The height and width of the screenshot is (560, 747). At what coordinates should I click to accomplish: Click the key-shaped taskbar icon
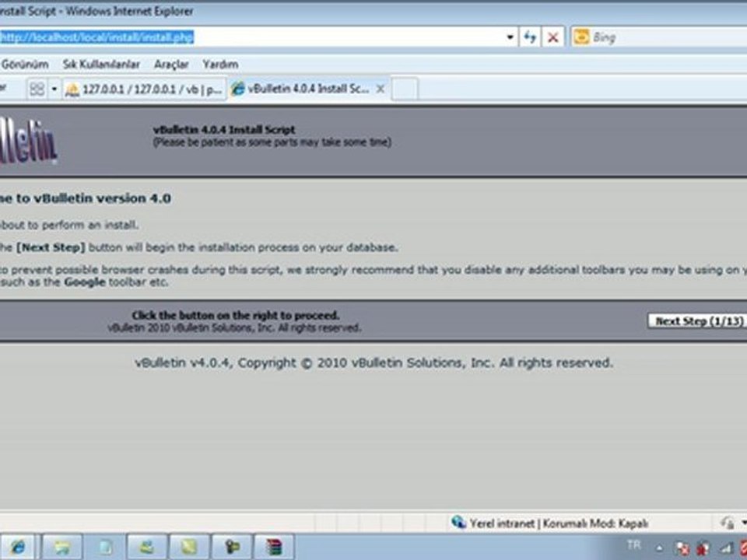coord(232,547)
